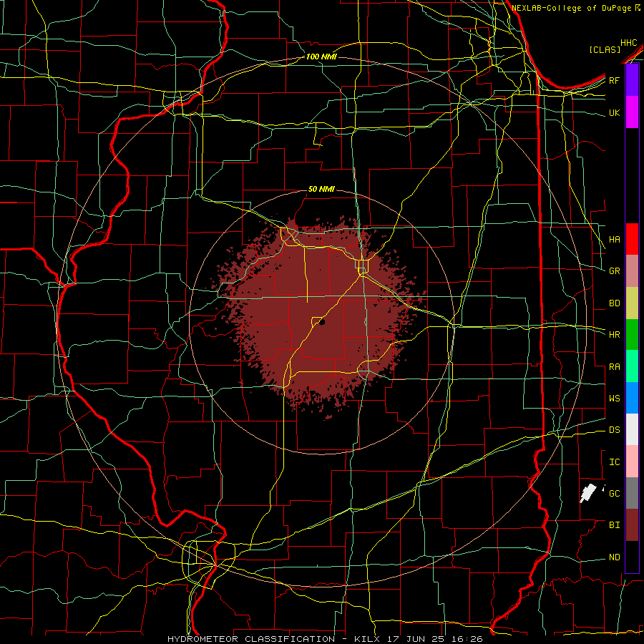Image resolution: width=644 pixels, height=644 pixels.
Task: Click the white DS legend color swatch
Action: 632,429
